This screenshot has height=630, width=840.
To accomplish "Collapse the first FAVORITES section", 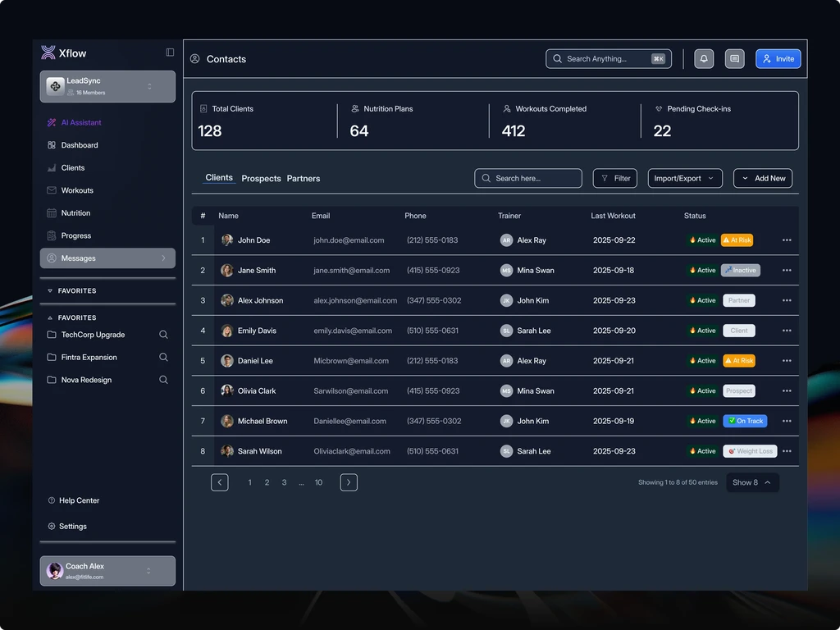I will click(72, 291).
